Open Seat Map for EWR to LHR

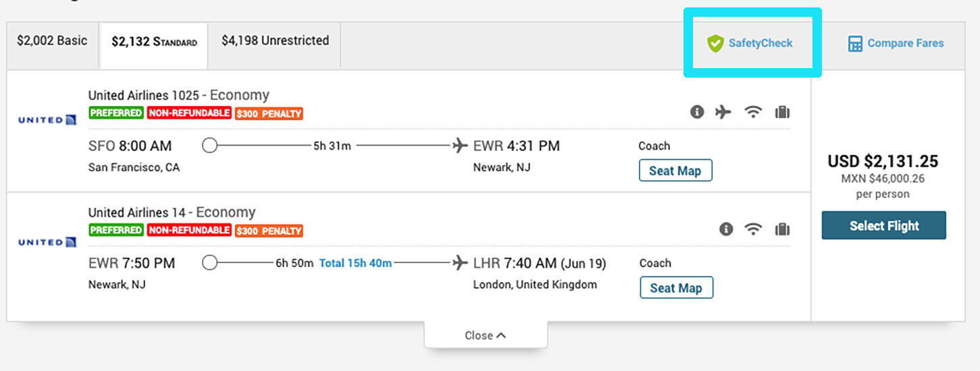click(x=676, y=288)
